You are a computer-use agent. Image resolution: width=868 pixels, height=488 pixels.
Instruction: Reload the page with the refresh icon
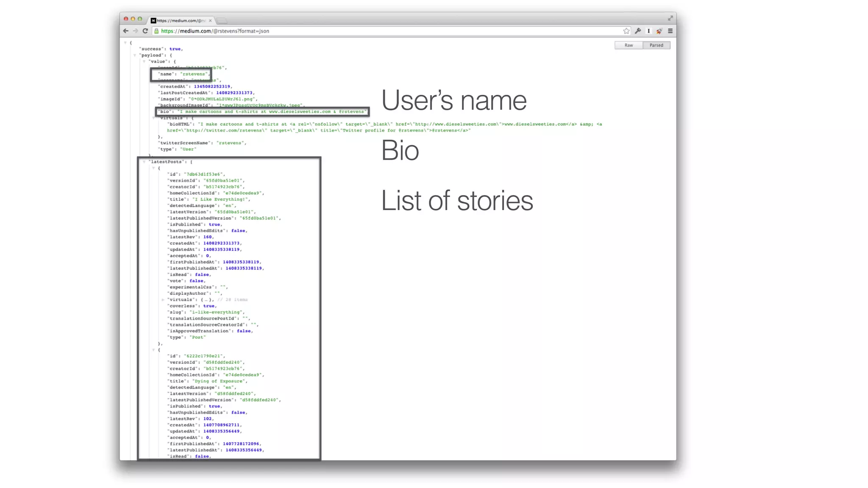tap(145, 31)
